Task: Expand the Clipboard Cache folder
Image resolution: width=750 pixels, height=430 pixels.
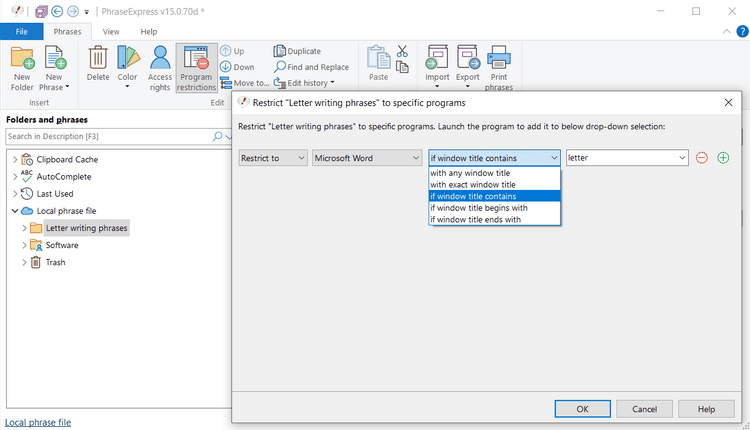Action: point(14,159)
